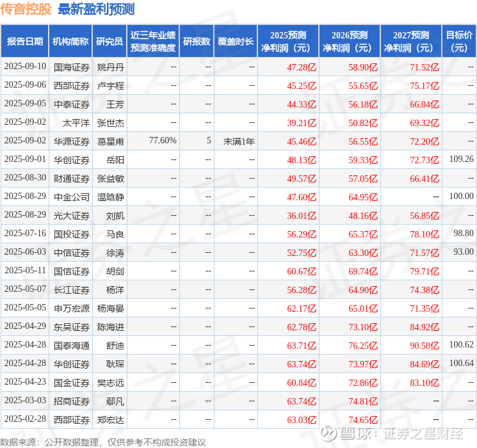The width and height of the screenshot is (477, 448).
Task: Select 国海证券 institution cell
Action: click(72, 67)
